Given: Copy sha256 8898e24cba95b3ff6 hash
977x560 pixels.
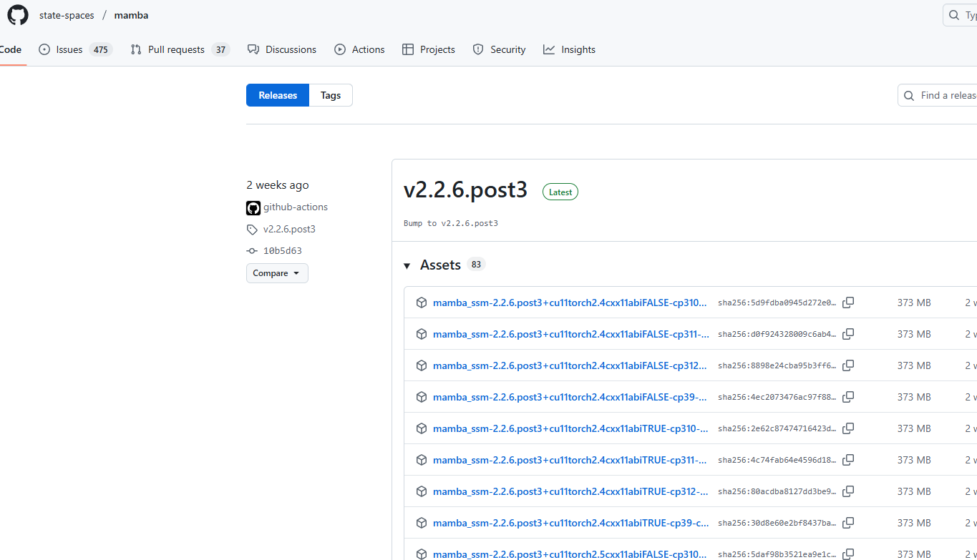Looking at the screenshot, I should point(848,365).
